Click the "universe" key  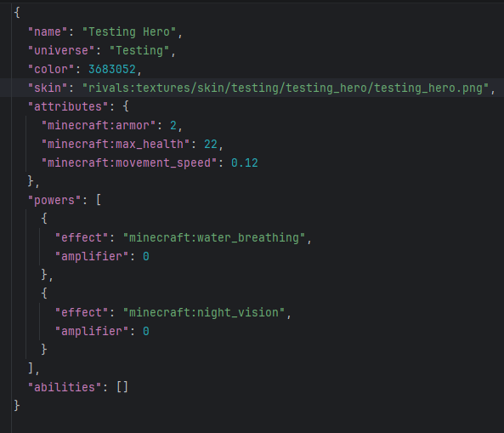tap(61, 50)
